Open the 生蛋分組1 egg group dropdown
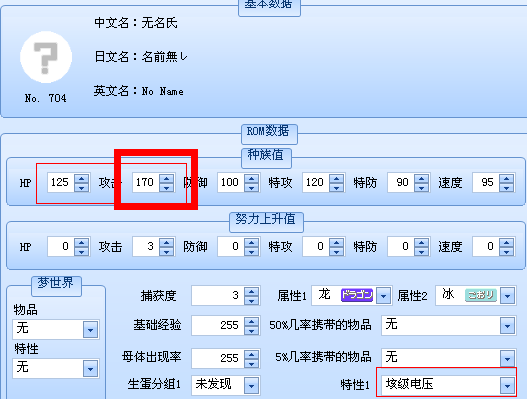The height and width of the screenshot is (399, 527). click(x=251, y=385)
